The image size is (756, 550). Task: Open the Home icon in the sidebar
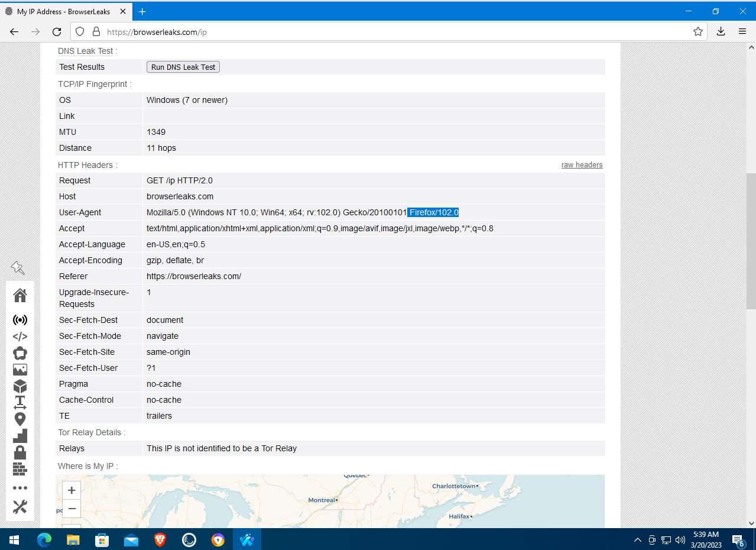tap(20, 295)
